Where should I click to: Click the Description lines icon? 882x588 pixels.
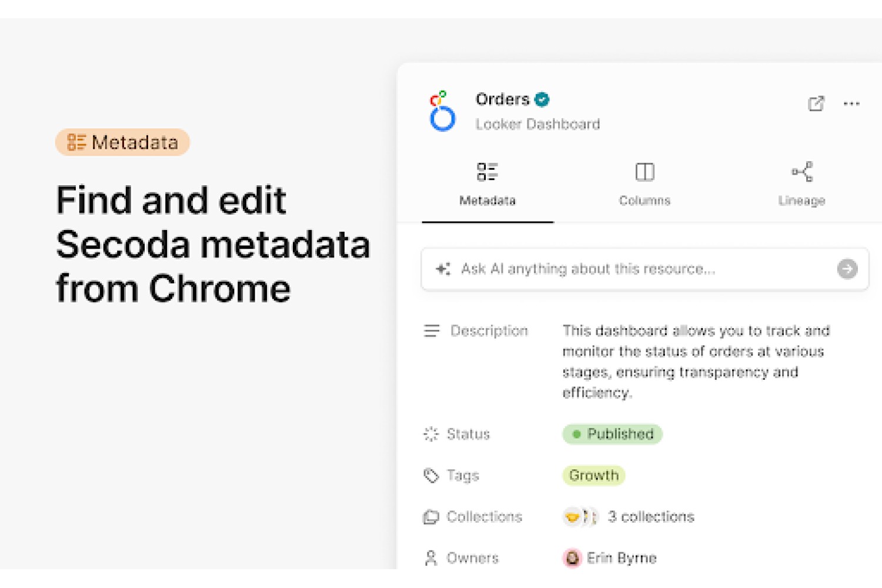431,331
